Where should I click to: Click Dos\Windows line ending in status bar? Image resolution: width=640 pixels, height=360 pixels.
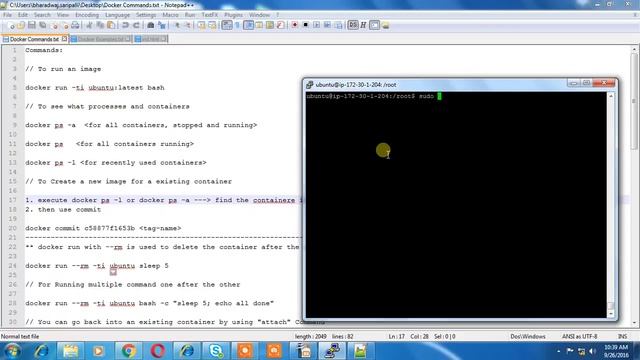[528, 336]
